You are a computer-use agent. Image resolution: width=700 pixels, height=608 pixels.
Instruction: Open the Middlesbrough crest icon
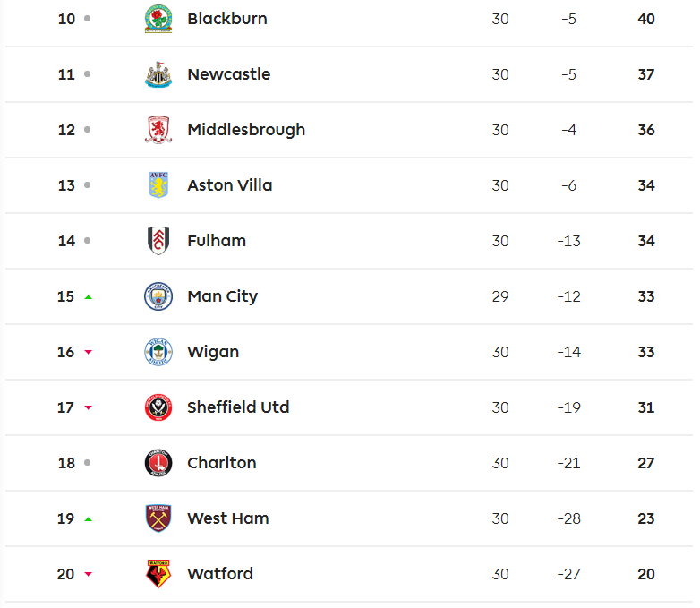pyautogui.click(x=158, y=130)
